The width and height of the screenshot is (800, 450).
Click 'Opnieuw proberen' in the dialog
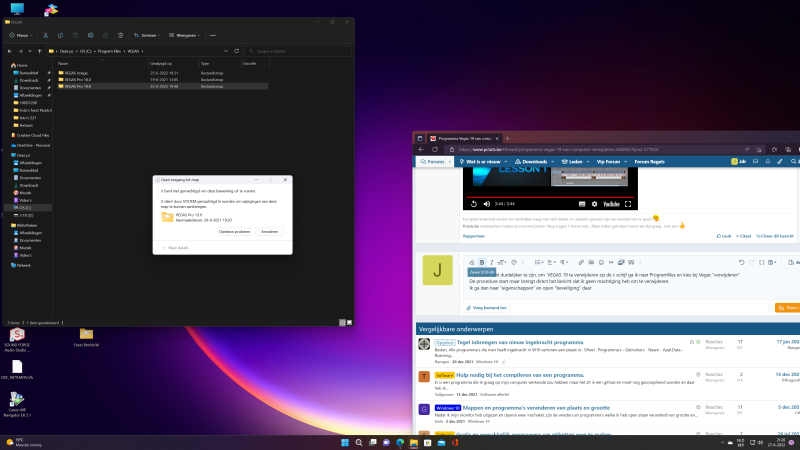click(235, 231)
